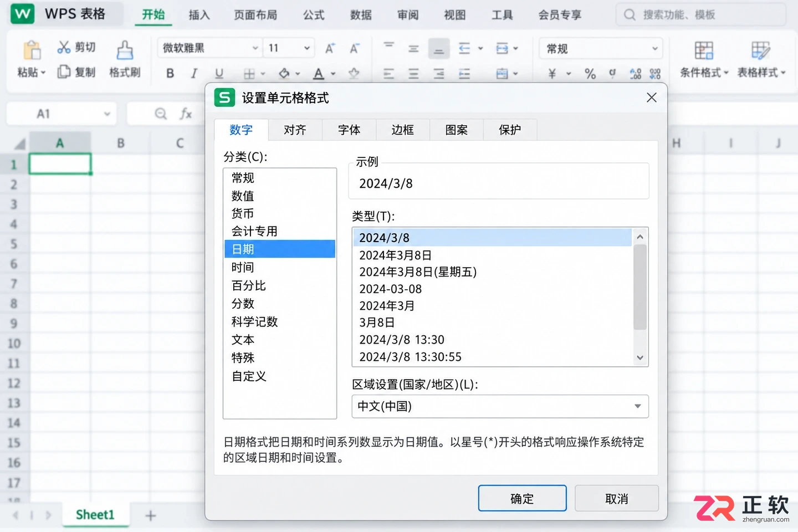The width and height of the screenshot is (798, 532).
Task: Click the font color A icon
Action: click(x=318, y=73)
